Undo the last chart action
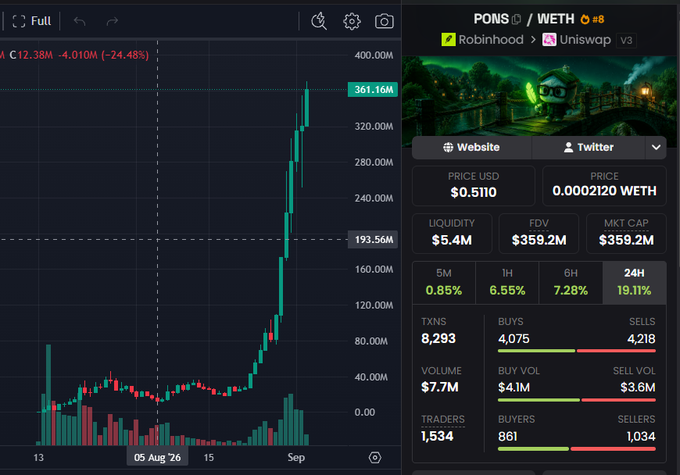680x475 pixels. click(x=80, y=21)
